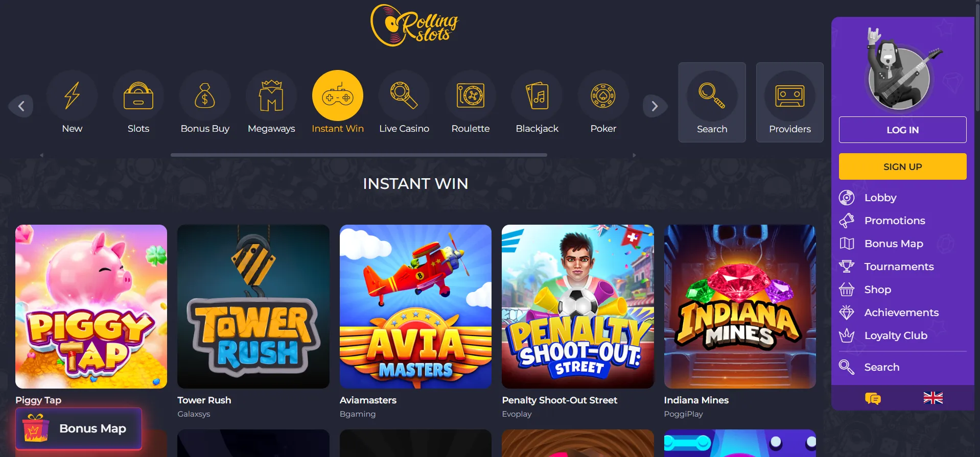The width and height of the screenshot is (980, 457).
Task: Open the Aviamasters game thumbnail
Action: point(415,306)
